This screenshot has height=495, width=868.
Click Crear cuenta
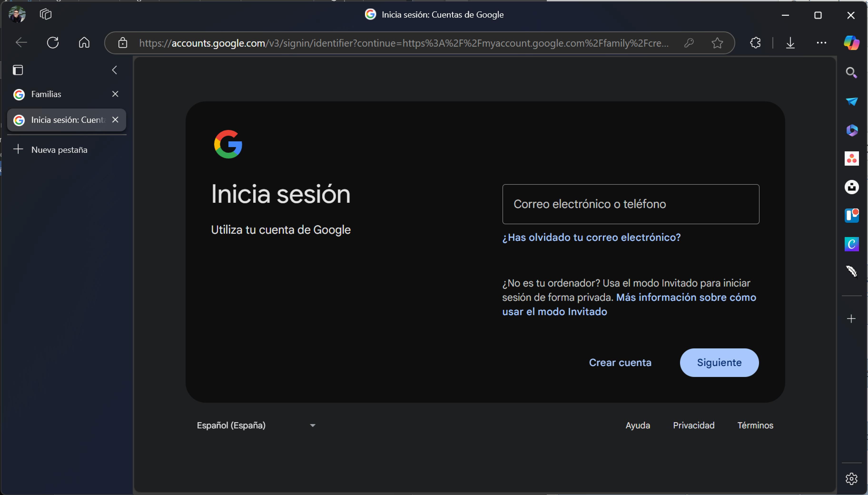click(x=620, y=362)
